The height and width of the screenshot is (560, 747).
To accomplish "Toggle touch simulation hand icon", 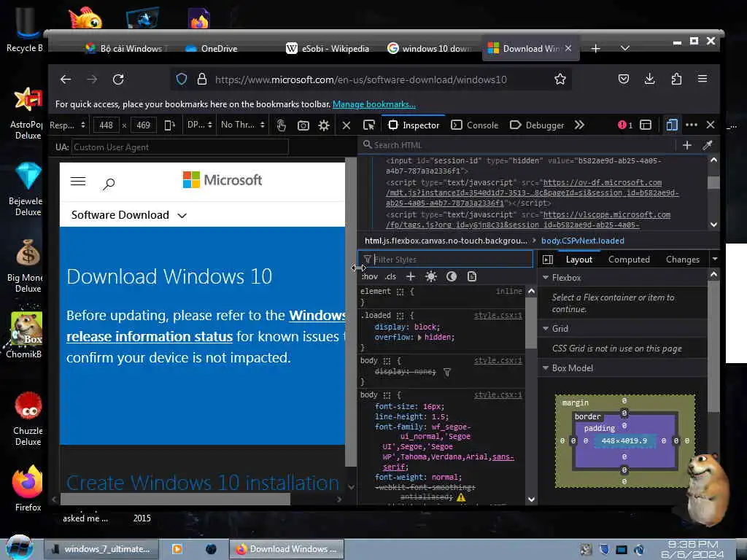I will coord(282,125).
